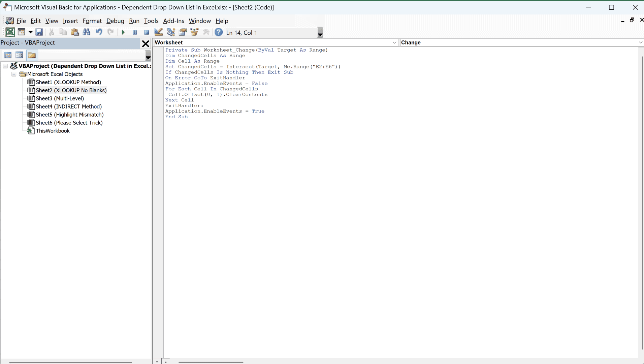The image size is (644, 364).
Task: Open Project Explorer toolbar icon
Action: [171, 32]
